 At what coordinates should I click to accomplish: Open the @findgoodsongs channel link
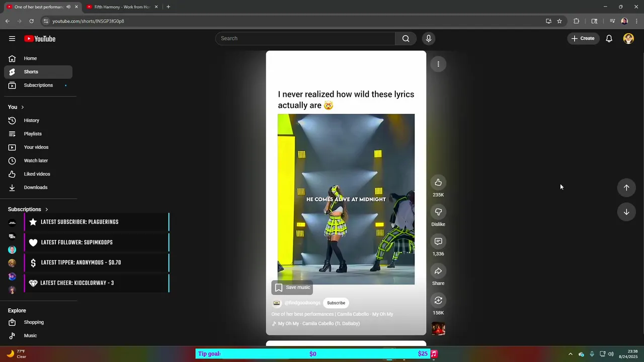point(302,303)
